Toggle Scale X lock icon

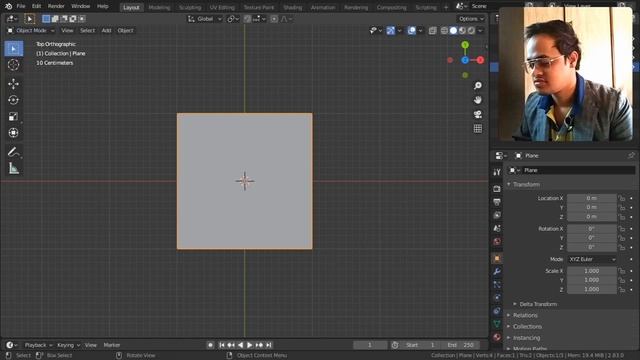[622, 271]
